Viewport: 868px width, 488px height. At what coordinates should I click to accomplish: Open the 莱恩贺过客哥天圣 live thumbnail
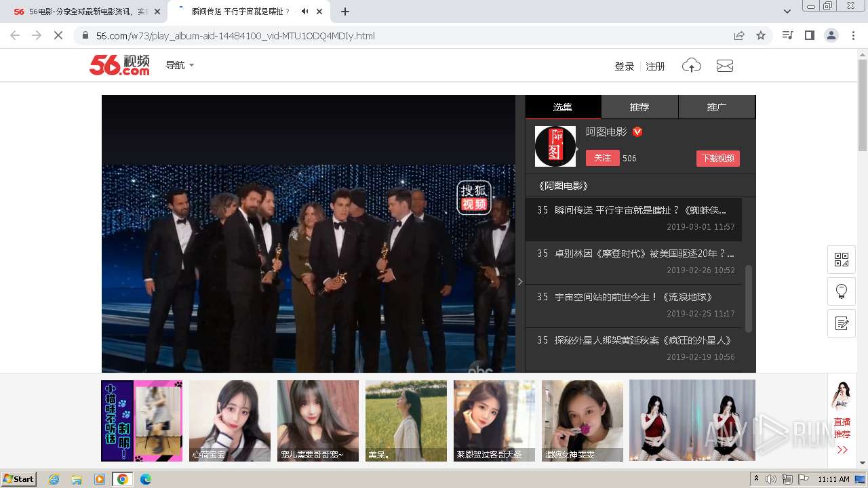pyautogui.click(x=494, y=421)
